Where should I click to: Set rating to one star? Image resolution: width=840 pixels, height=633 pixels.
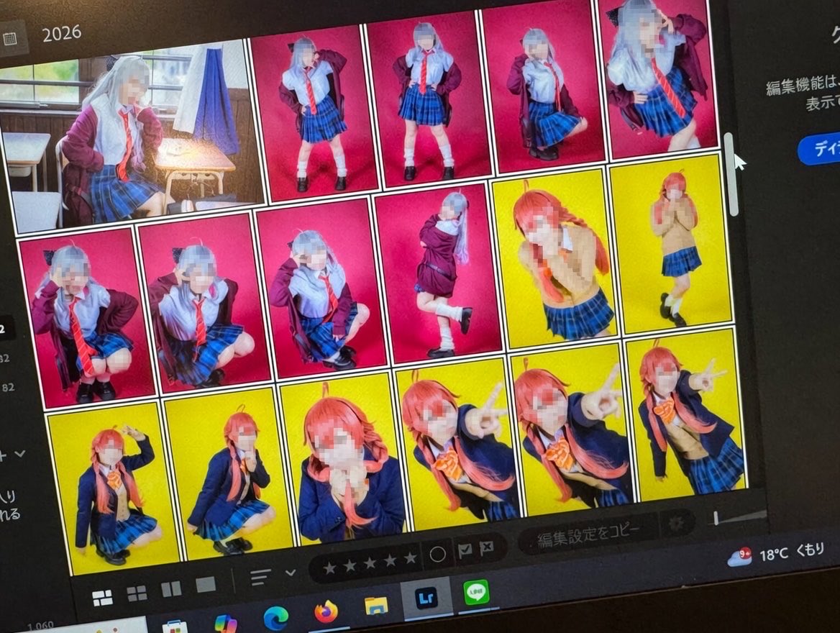click(329, 568)
